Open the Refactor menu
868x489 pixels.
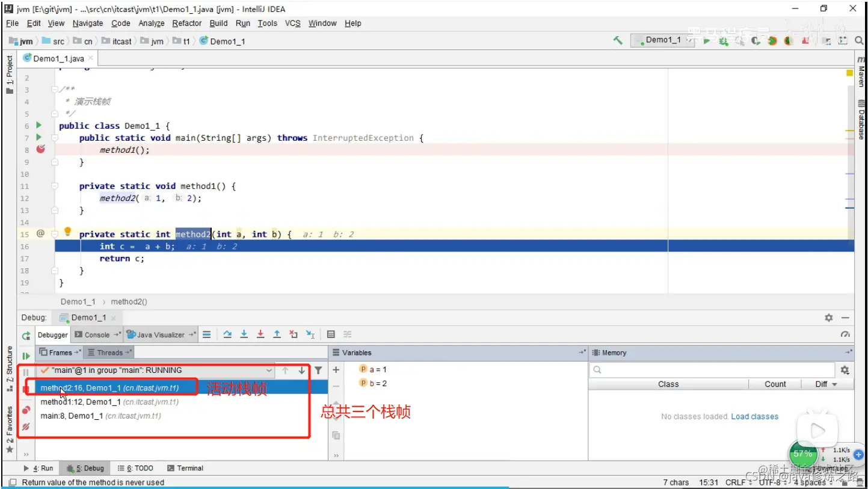(x=187, y=23)
